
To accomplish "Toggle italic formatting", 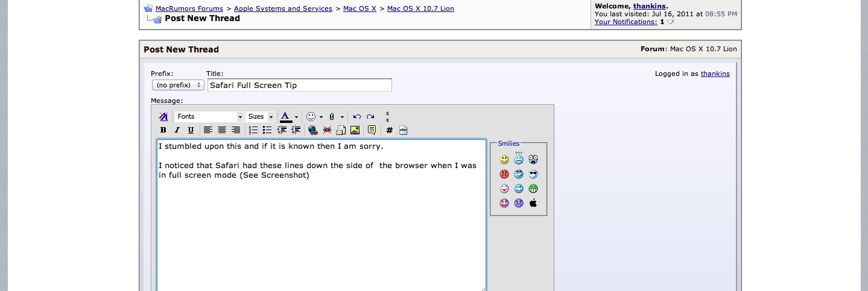I will click(177, 130).
